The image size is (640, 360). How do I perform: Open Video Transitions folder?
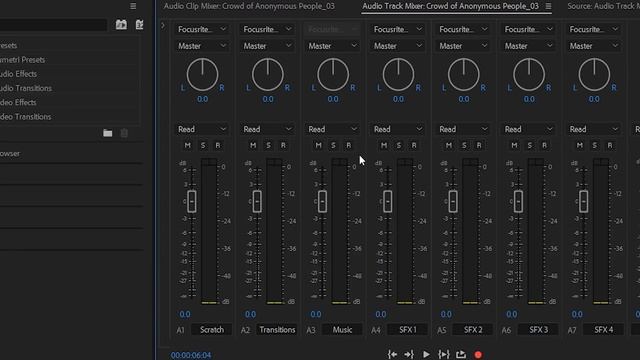click(25, 117)
